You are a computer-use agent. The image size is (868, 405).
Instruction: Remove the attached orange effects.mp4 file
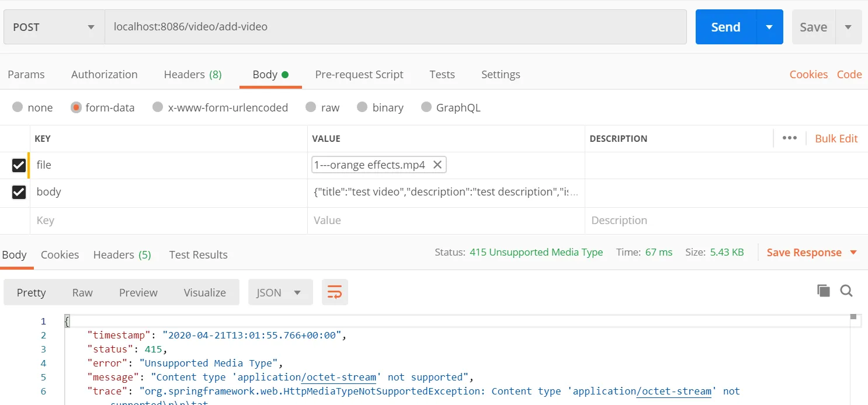tap(437, 165)
